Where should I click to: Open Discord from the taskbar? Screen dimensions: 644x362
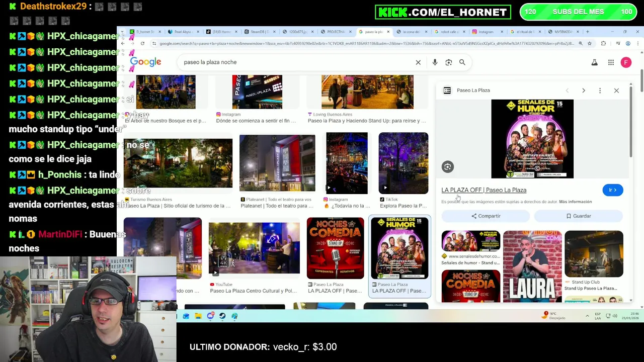click(210, 316)
